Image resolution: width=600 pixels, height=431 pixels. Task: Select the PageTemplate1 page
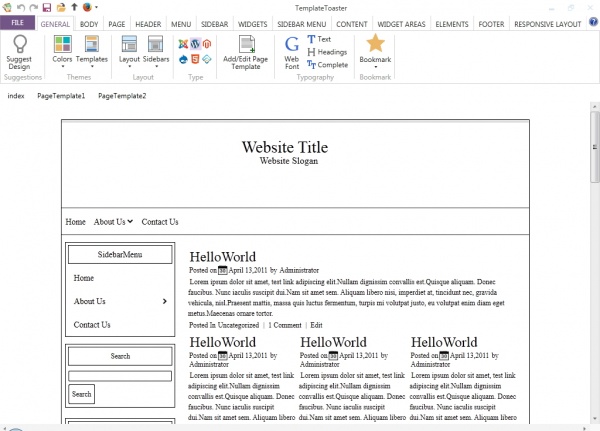click(x=61, y=96)
